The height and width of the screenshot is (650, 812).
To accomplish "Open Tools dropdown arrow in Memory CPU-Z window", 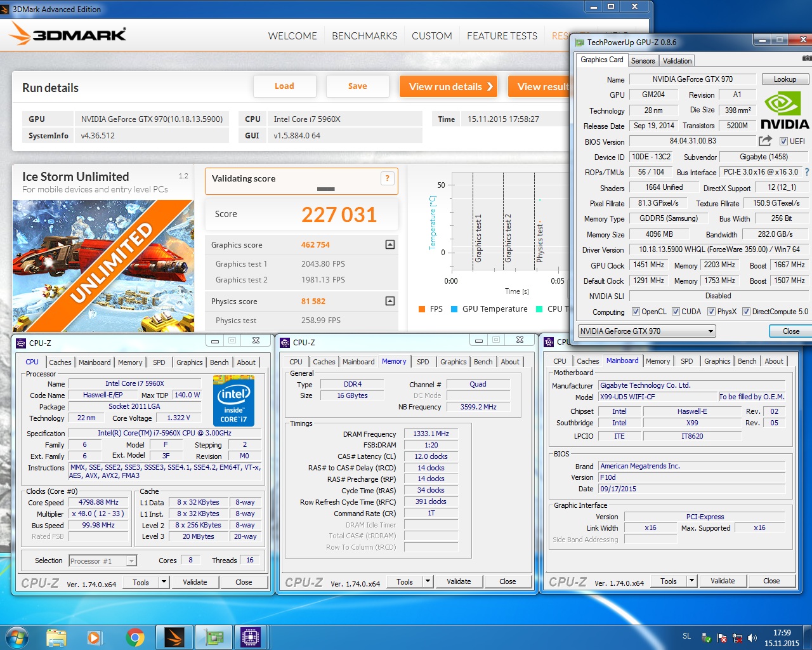I will [x=428, y=581].
